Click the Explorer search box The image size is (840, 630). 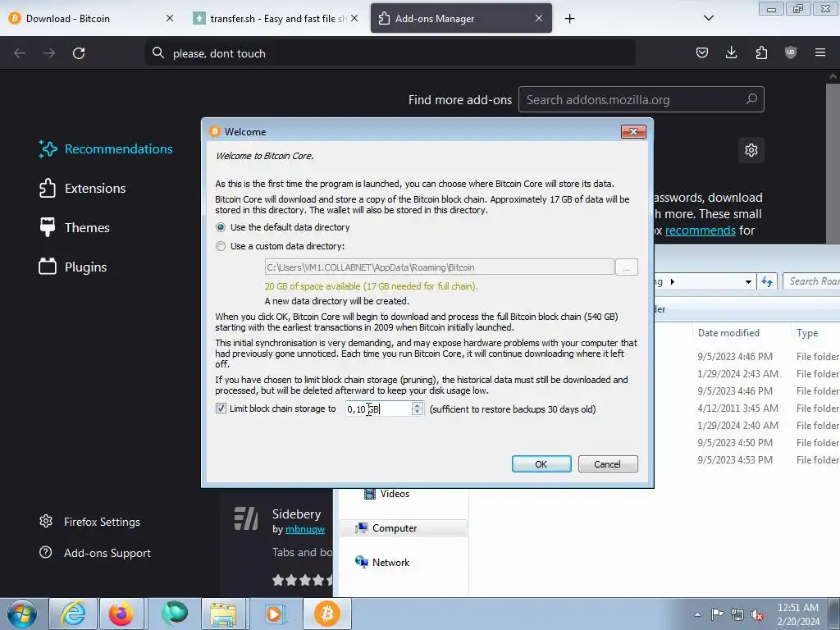811,281
